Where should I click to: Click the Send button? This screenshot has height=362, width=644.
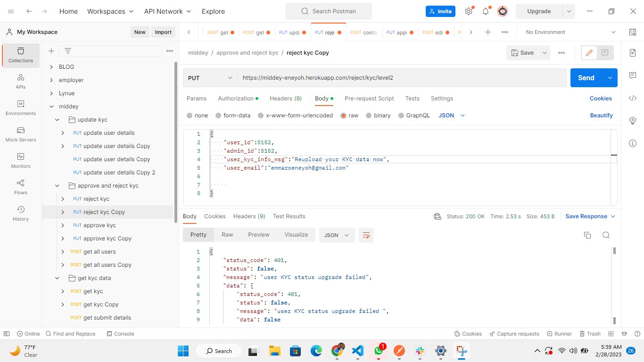coord(586,78)
